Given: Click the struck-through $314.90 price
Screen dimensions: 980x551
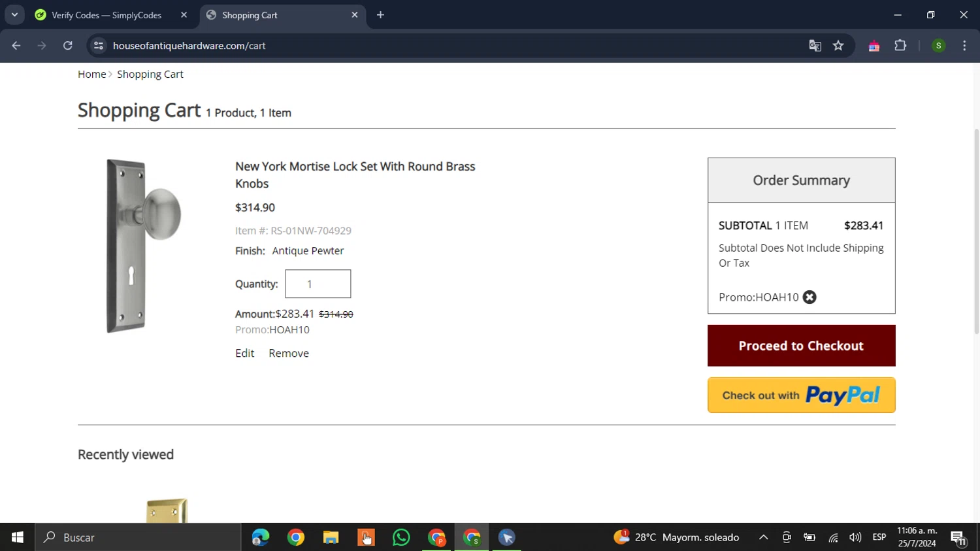Looking at the screenshot, I should coord(336,314).
